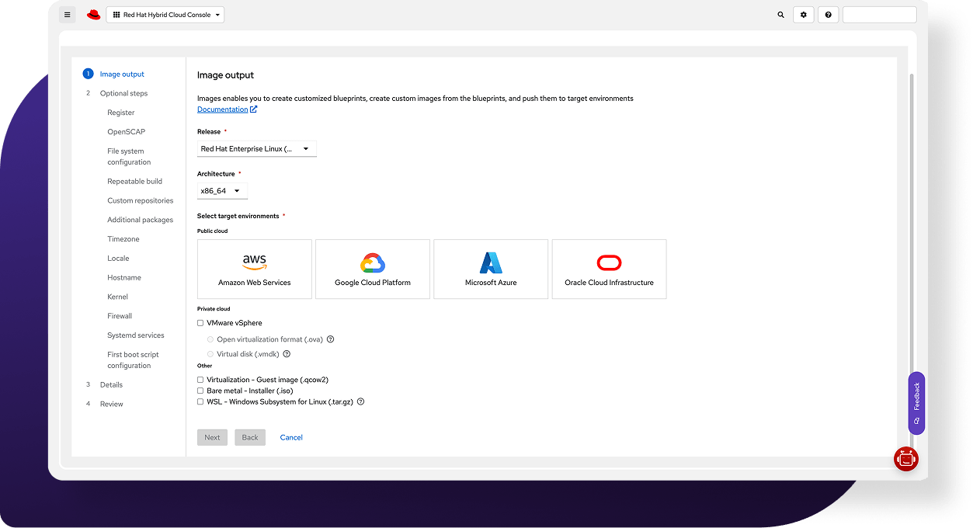Expand the Release dropdown
The width and height of the screenshot is (980, 528).
click(x=256, y=149)
